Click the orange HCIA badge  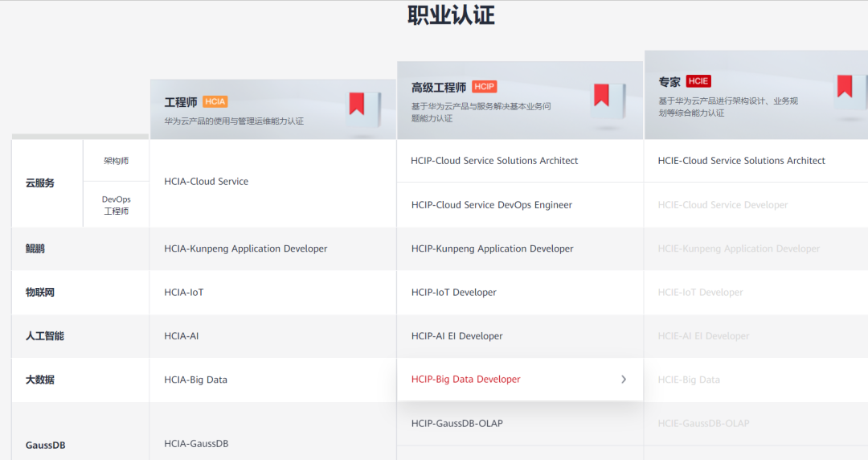(x=215, y=101)
